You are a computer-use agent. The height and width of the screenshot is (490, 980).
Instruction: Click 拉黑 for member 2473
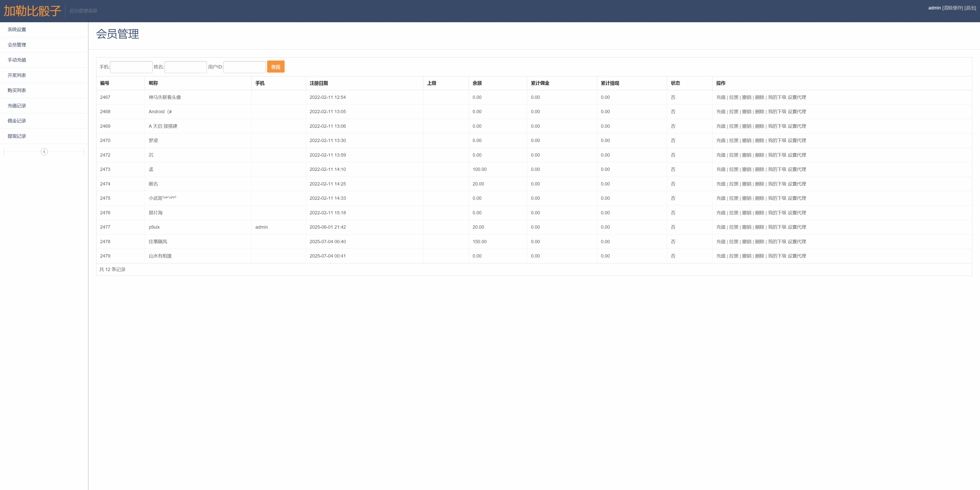[x=733, y=169]
